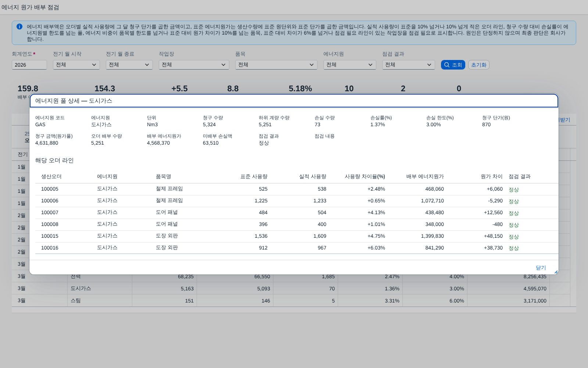
Task: Open the 점검 결과 filter dropdown
Action: [409, 65]
